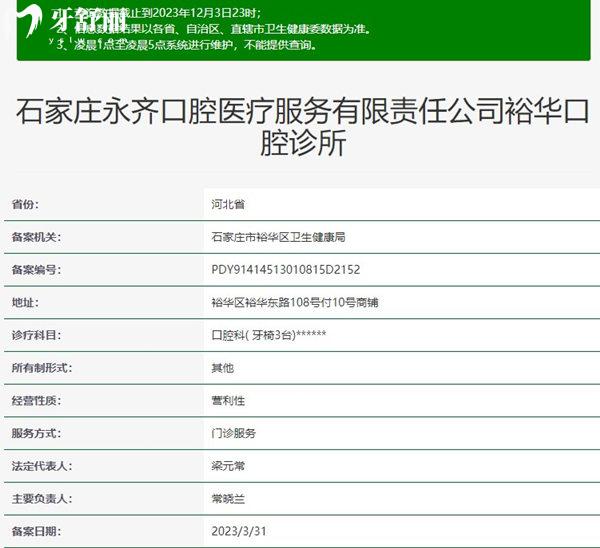This screenshot has width=600, height=548.
Task: Select the address 裕华区裕华东路108号付10号商铺
Action: click(x=295, y=303)
